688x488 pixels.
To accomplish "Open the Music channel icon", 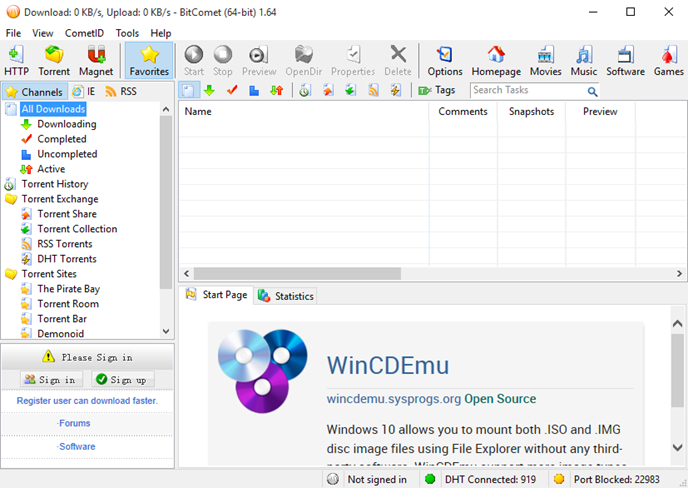I will pyautogui.click(x=584, y=61).
